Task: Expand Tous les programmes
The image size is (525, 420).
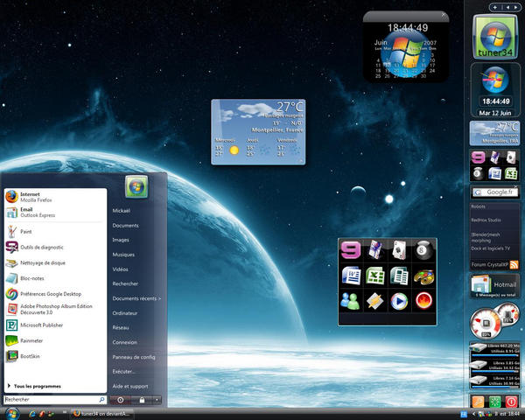Action: [x=34, y=386]
